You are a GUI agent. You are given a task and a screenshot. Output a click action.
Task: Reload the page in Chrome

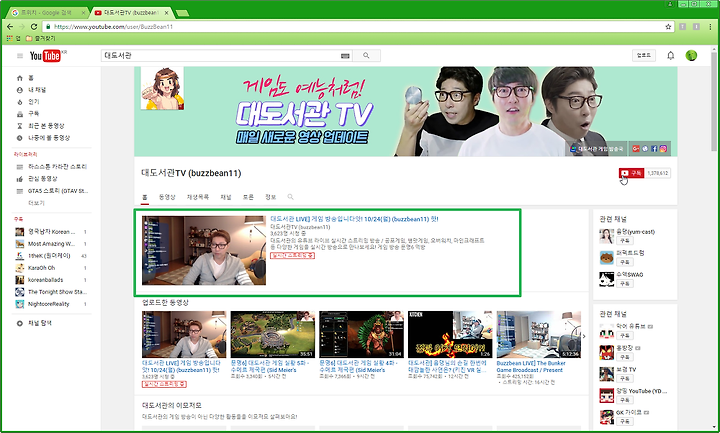34,27
